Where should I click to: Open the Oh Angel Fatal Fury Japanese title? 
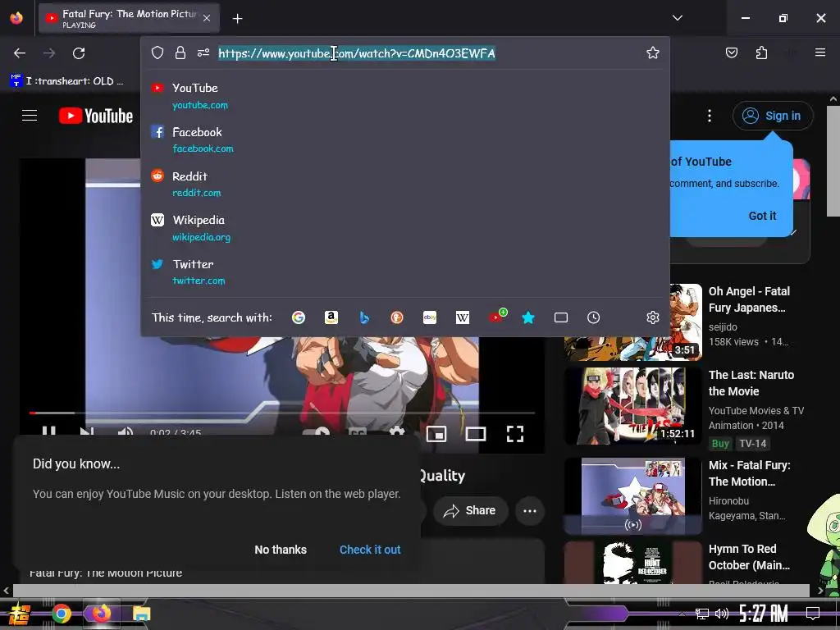pyautogui.click(x=749, y=299)
